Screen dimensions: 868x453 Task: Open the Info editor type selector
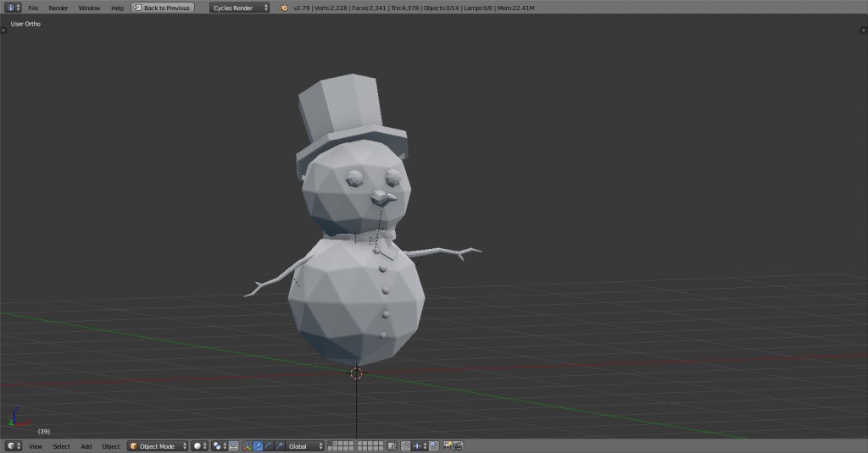tap(13, 8)
